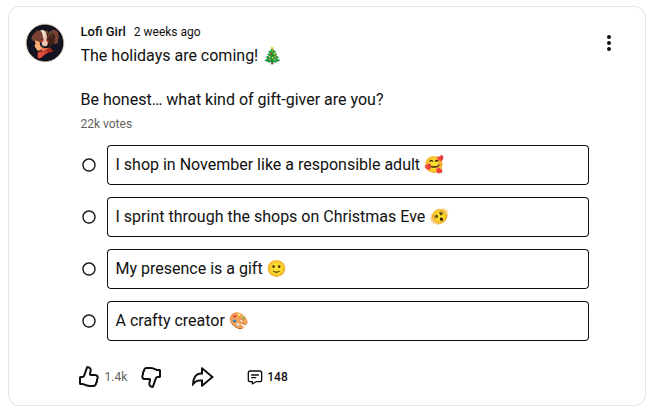Screen dimensions: 654x412
Task: Select radio button for Christmas Eve sprint
Action: [89, 217]
